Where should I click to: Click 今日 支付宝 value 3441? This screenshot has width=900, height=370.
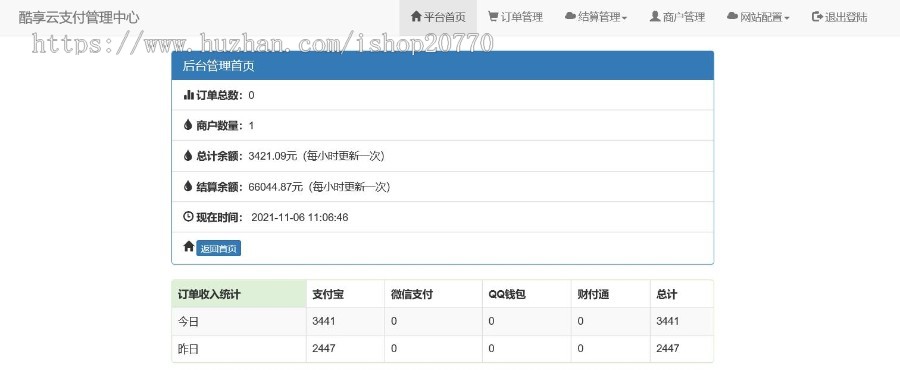pos(324,321)
